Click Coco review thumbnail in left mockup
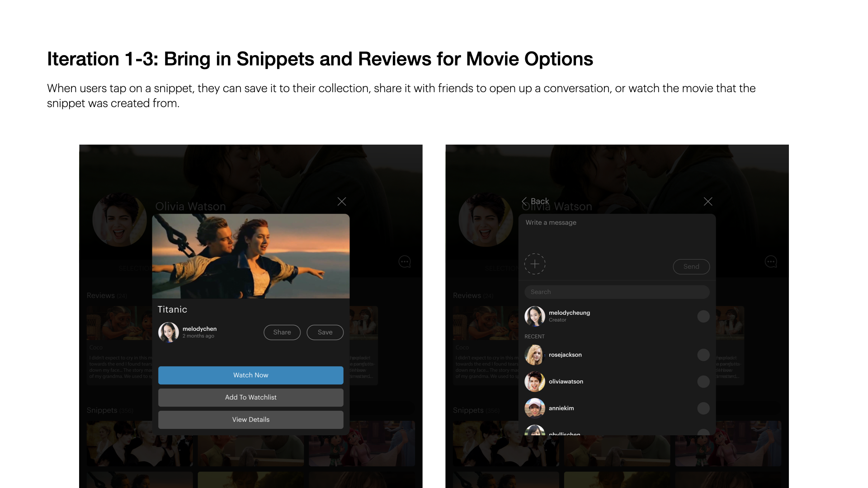Screen dimensions: 868x488 pos(119,323)
